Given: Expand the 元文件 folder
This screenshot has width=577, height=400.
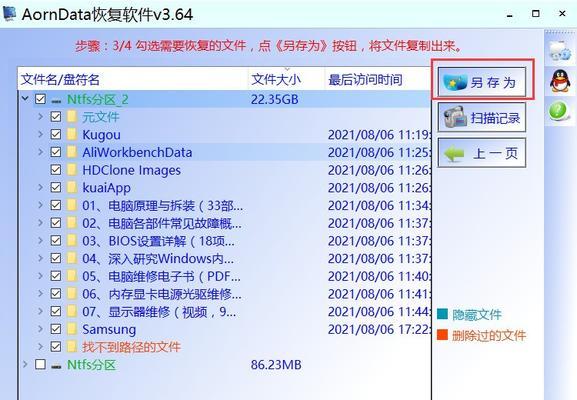Looking at the screenshot, I should 40,116.
